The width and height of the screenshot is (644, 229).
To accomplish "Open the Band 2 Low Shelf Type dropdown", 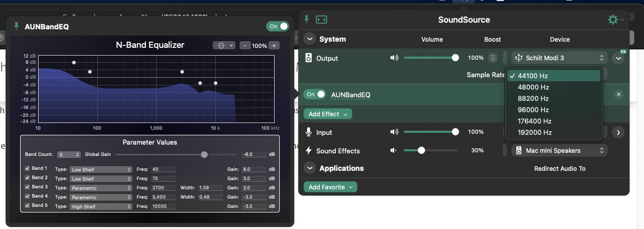I will (100, 179).
